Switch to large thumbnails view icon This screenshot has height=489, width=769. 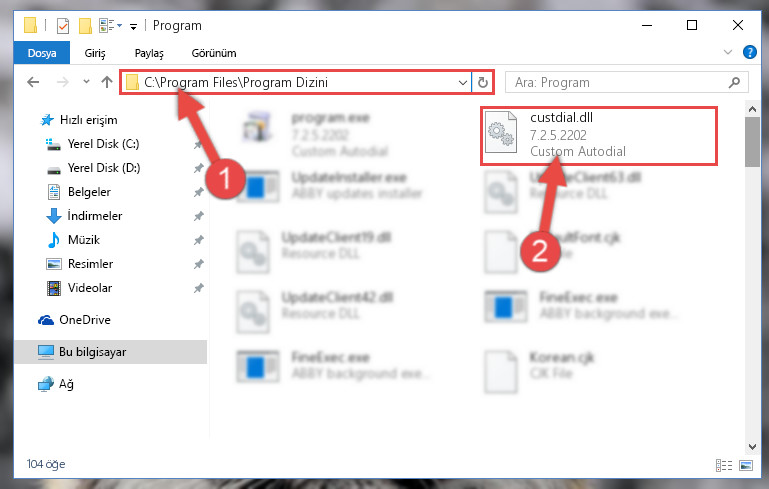(746, 465)
